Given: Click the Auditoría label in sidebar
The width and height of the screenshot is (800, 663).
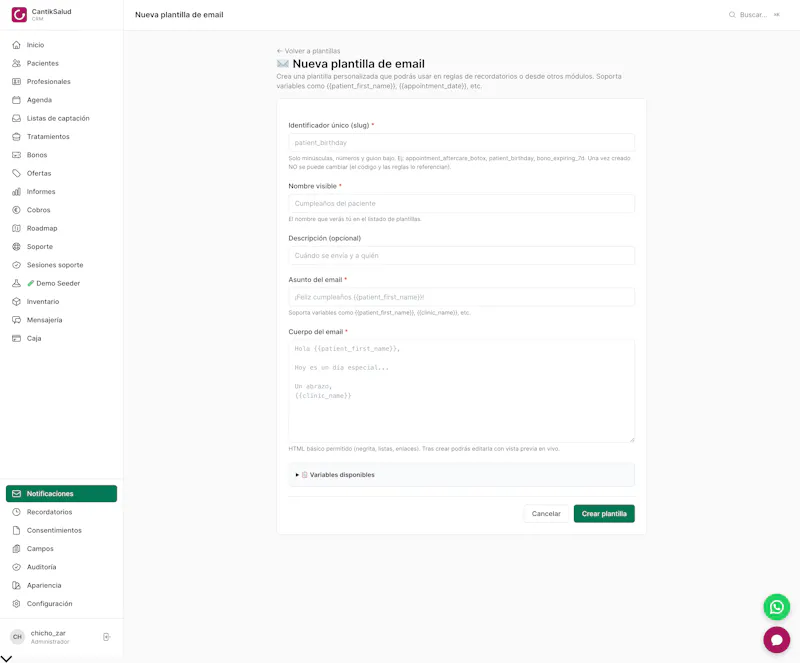Looking at the screenshot, I should tap(41, 567).
